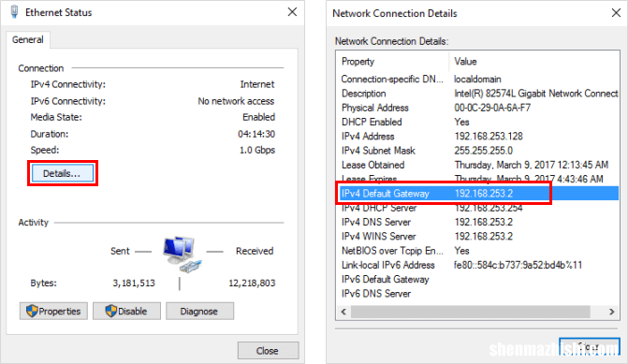This screenshot has height=364, width=628.
Task: Select the IPv6 DNS Server row
Action: (478, 294)
